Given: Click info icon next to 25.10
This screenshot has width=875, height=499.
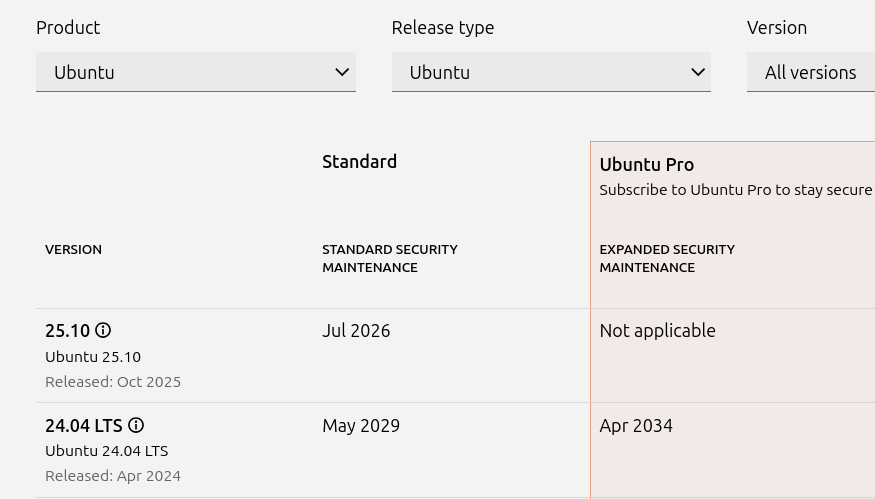Looking at the screenshot, I should coord(103,330).
